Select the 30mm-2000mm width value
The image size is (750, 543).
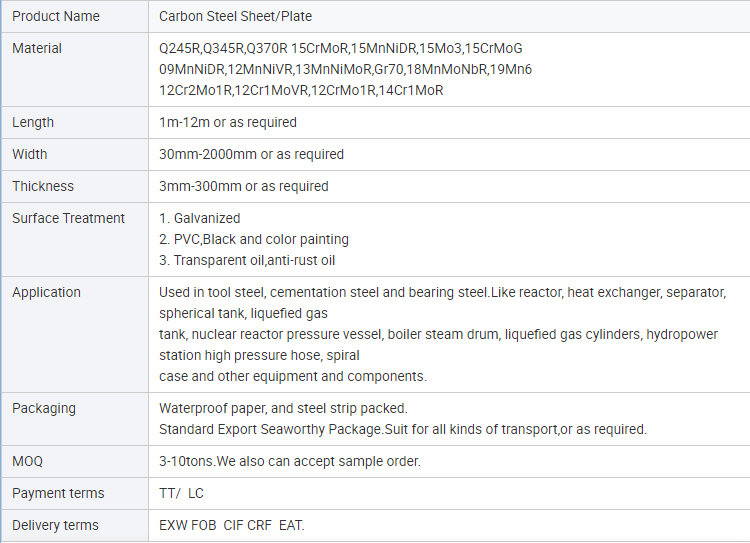[x=251, y=154]
